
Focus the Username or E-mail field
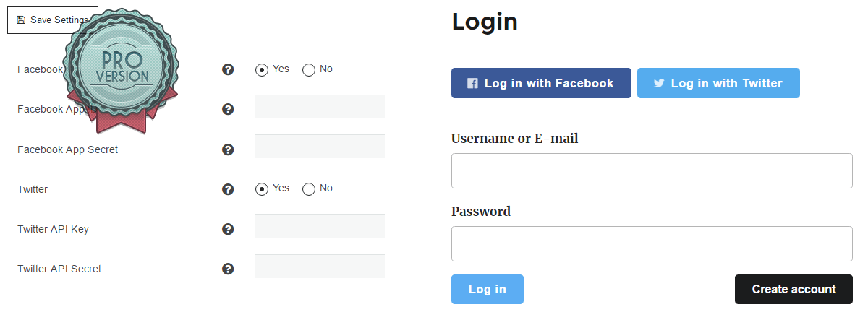[652, 170]
